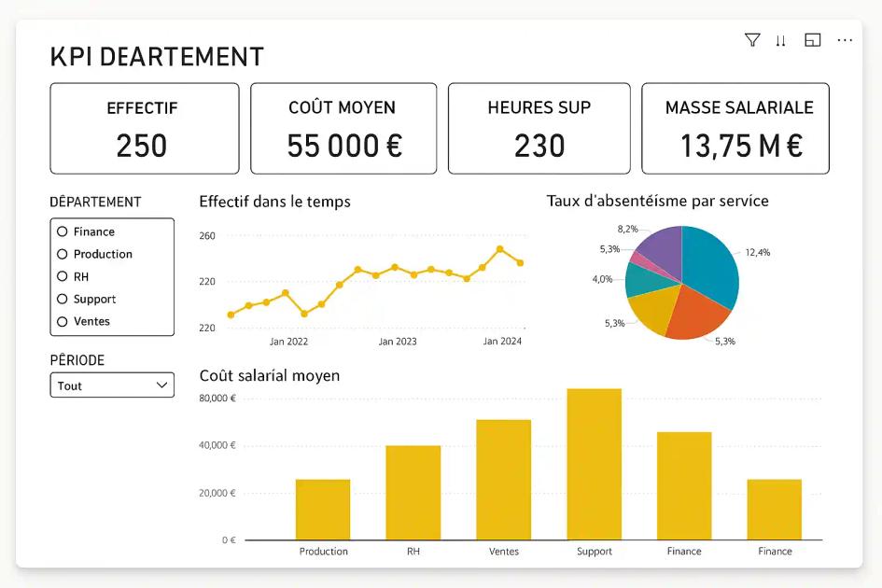Select the RH radio button
882x588 pixels.
click(x=61, y=276)
